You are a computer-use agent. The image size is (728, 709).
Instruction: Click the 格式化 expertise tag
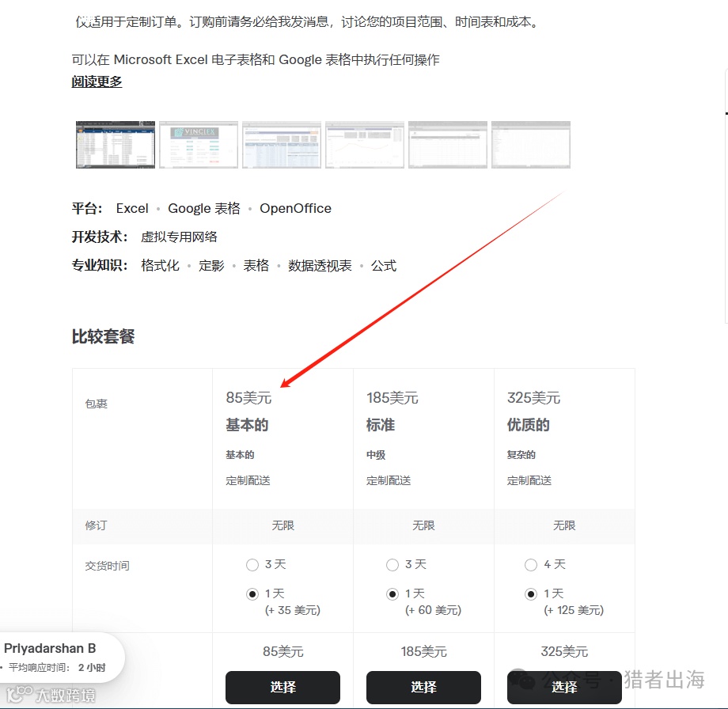point(160,265)
